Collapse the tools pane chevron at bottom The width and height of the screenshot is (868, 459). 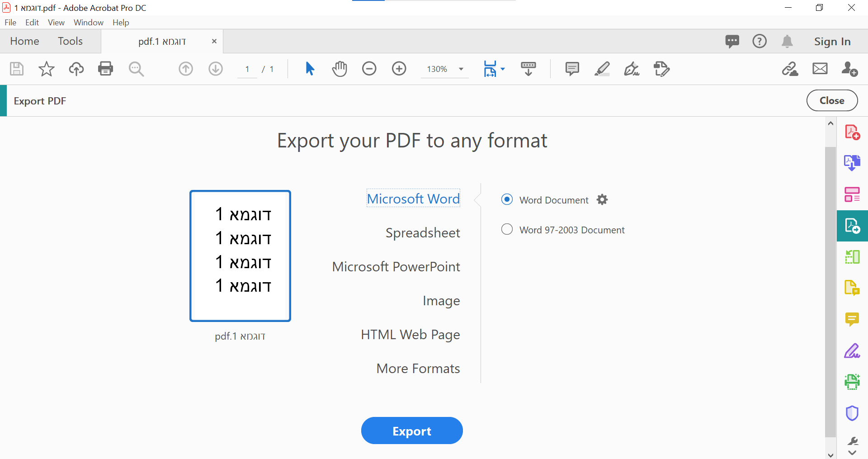[x=852, y=453]
